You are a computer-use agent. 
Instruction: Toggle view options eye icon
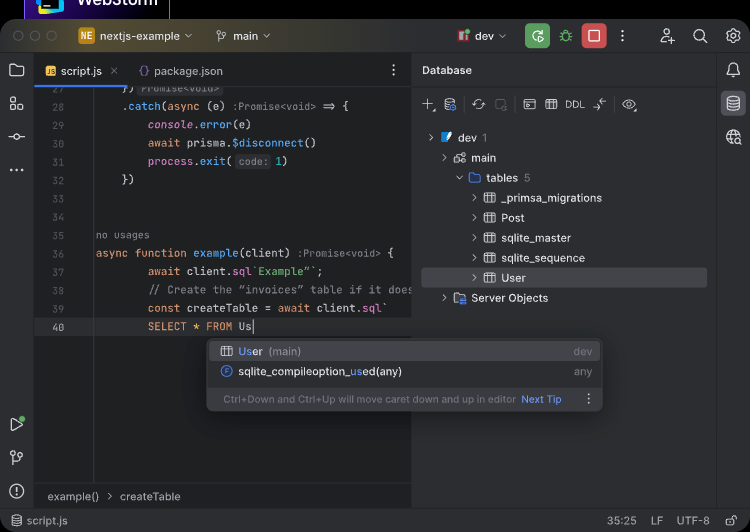click(x=629, y=104)
